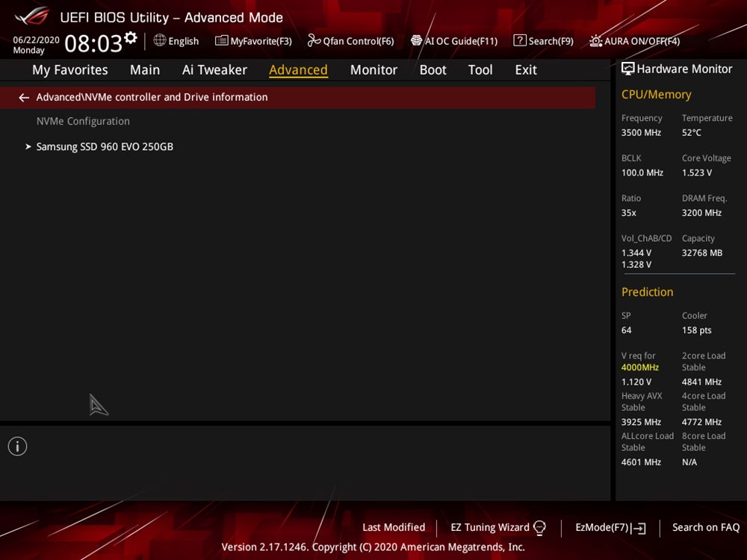Click NVMe Configuration heading

pos(83,122)
